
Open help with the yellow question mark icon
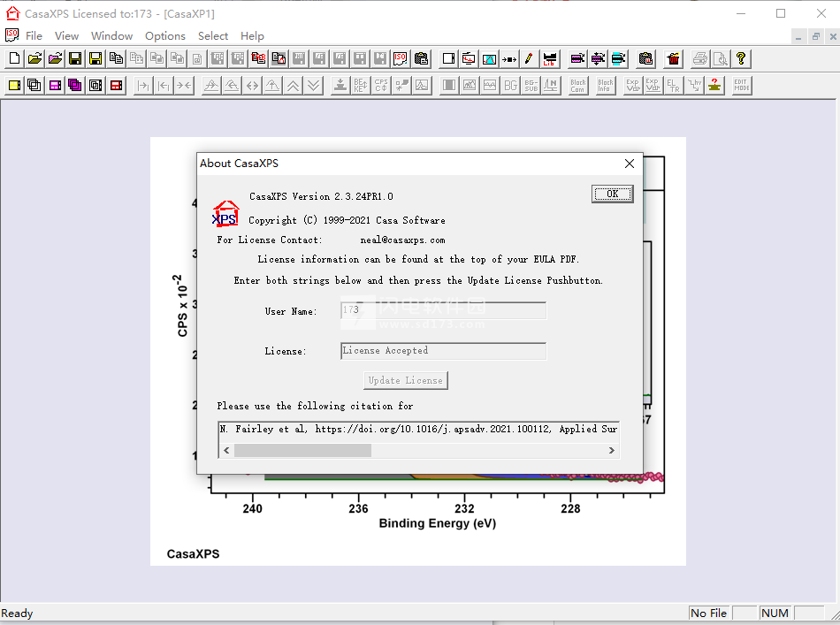tap(741, 58)
